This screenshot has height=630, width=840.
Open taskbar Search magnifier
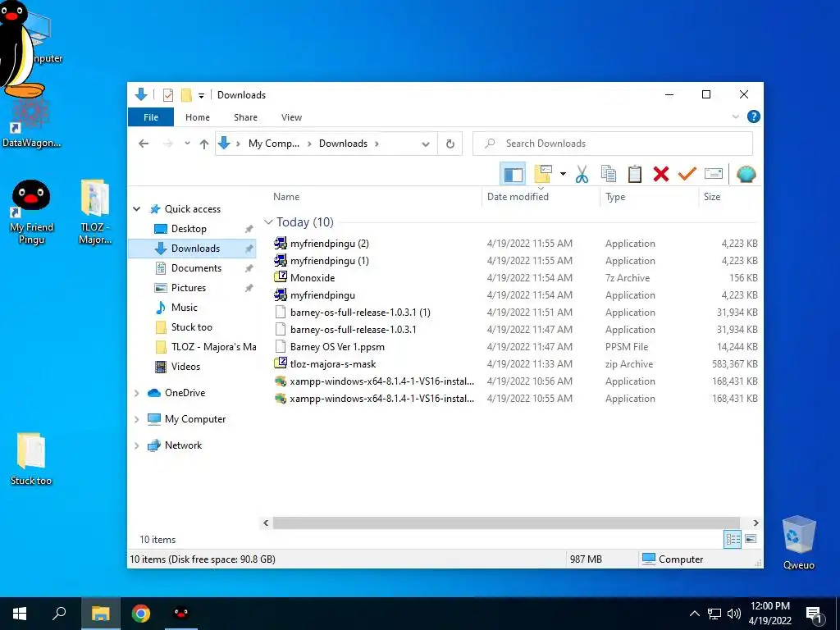coord(59,614)
